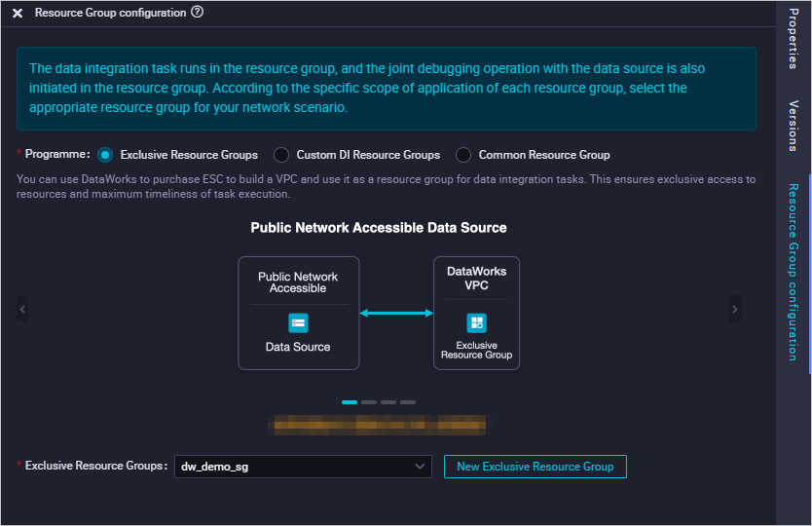
Task: Open the Versions side tab
Action: [793, 126]
